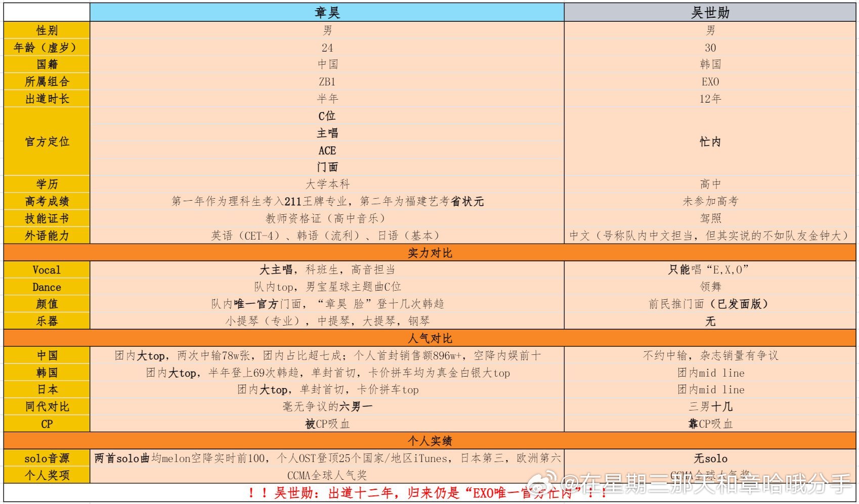Click the row label 学历
Screen dimensions: 859x504
47,184
